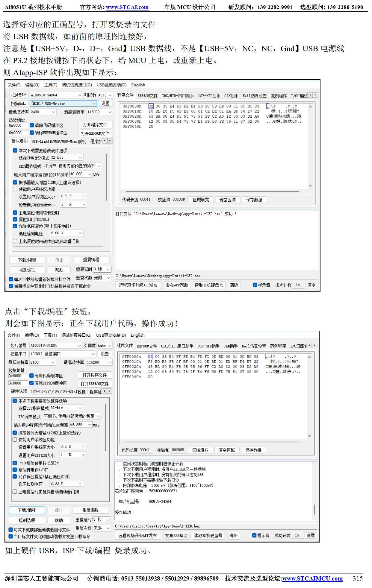The image size is (372, 588).
Task: Click 扫描串口 button in first screenshot
Action: 19,104
